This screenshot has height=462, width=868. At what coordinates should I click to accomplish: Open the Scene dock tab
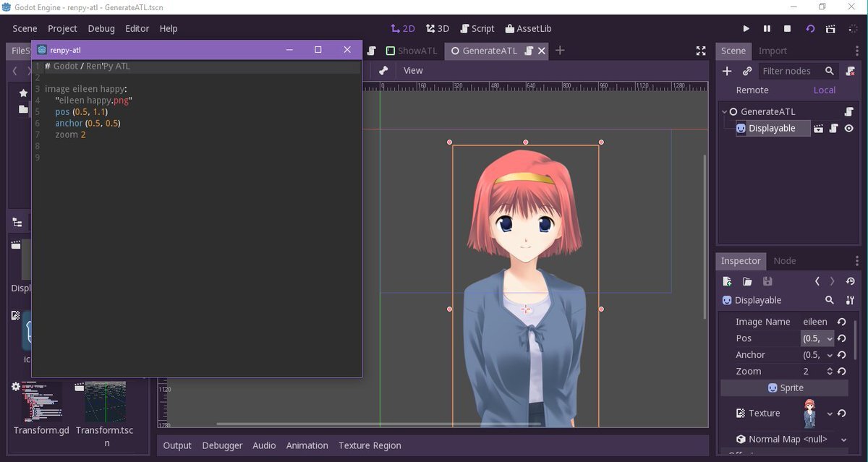tap(733, 51)
